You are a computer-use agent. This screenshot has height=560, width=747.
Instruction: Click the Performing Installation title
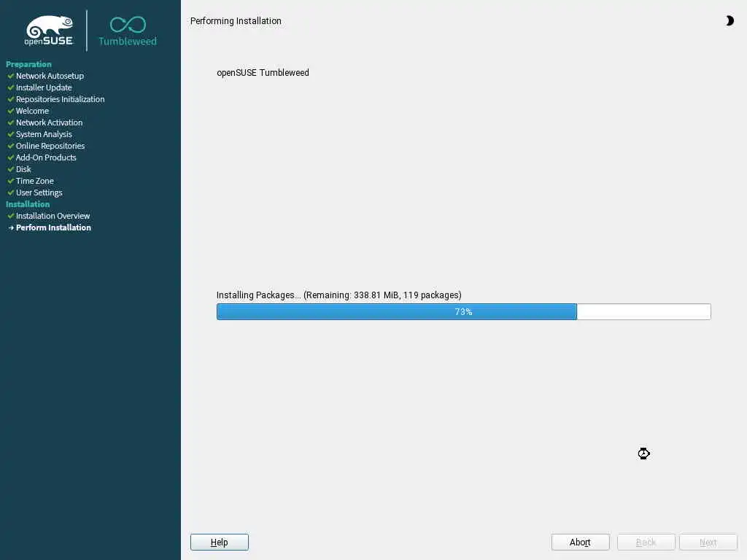[x=236, y=21]
